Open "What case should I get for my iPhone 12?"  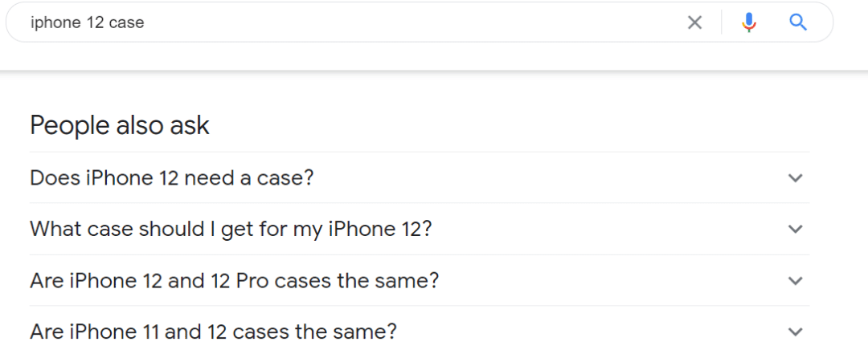point(231,229)
